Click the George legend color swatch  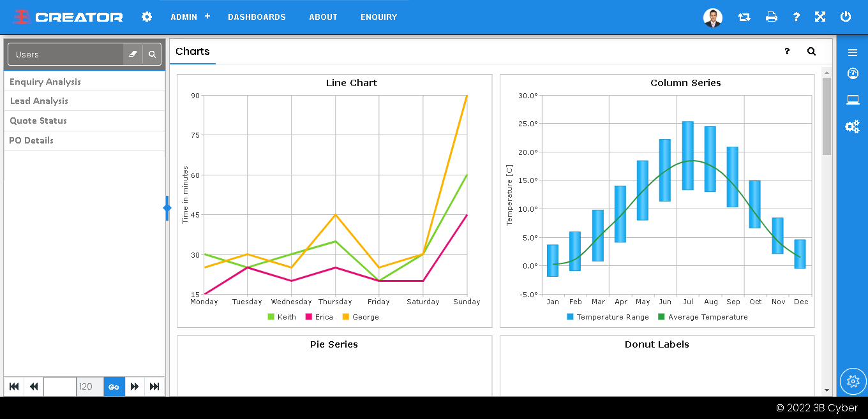coord(346,317)
